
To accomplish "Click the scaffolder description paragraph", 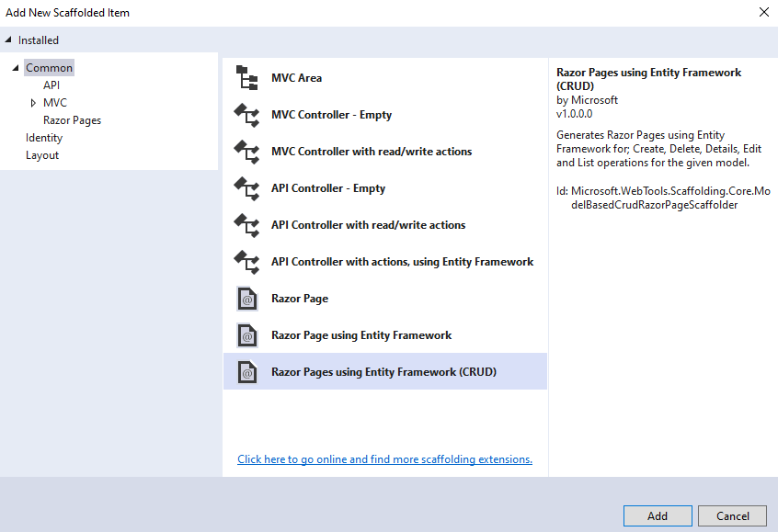I will (659, 149).
